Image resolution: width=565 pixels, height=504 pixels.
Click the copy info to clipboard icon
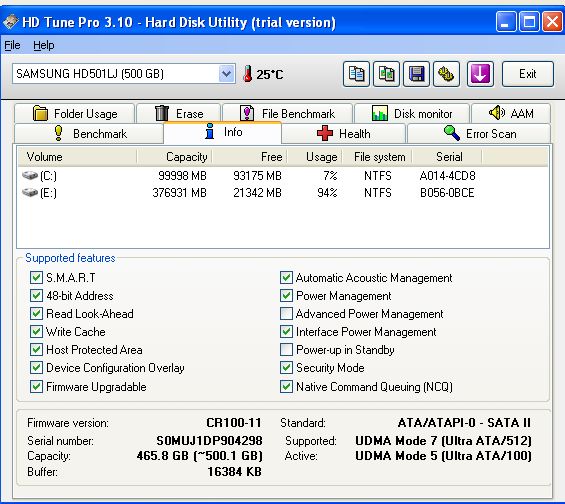click(356, 74)
